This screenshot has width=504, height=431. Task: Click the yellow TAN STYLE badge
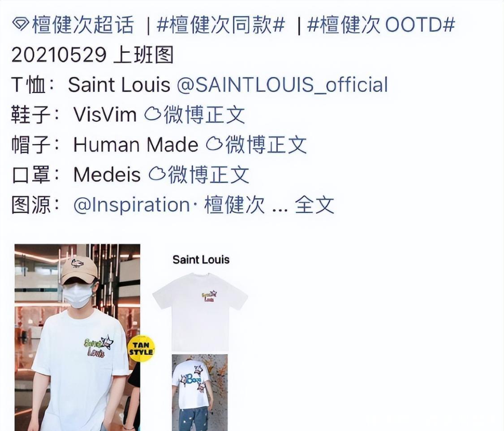(142, 349)
